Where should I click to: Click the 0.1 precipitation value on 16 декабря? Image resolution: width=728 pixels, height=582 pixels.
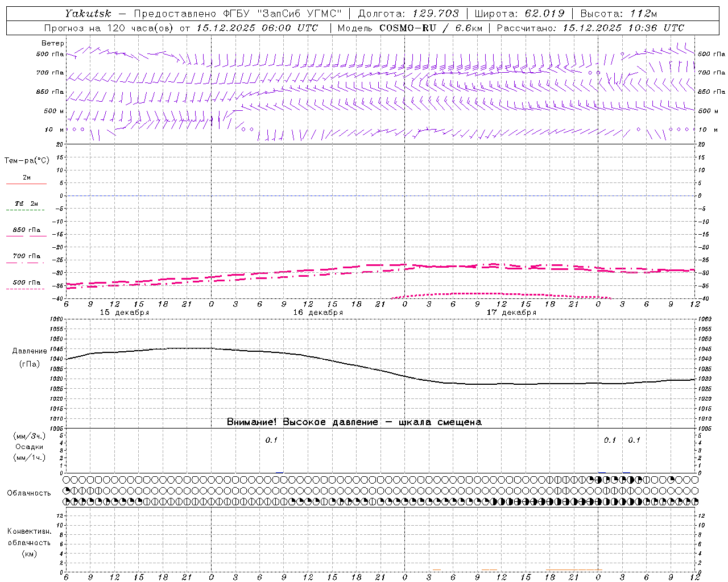click(x=271, y=440)
